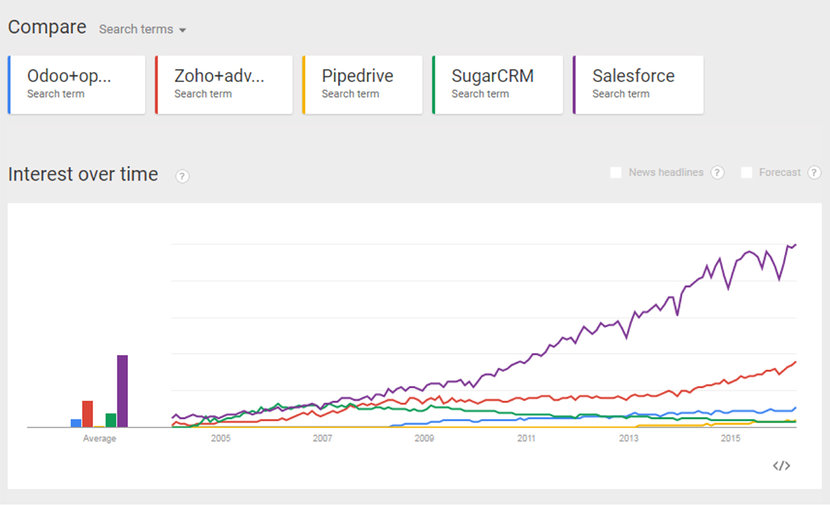The height and width of the screenshot is (505, 830).
Task: Select the Odoo search term card
Action: [x=77, y=84]
